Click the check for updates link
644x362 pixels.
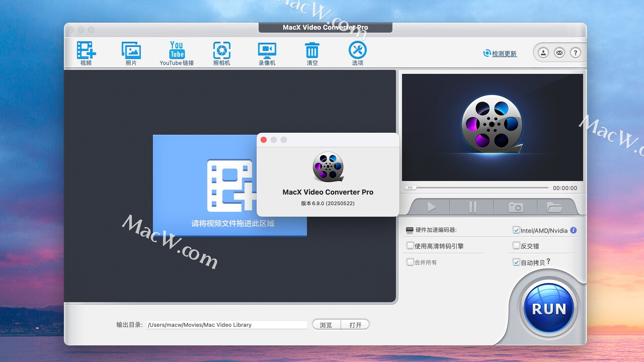[504, 54]
